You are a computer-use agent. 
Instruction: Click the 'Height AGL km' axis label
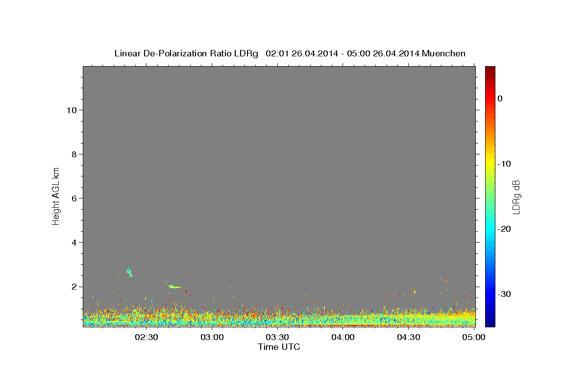[x=56, y=196]
